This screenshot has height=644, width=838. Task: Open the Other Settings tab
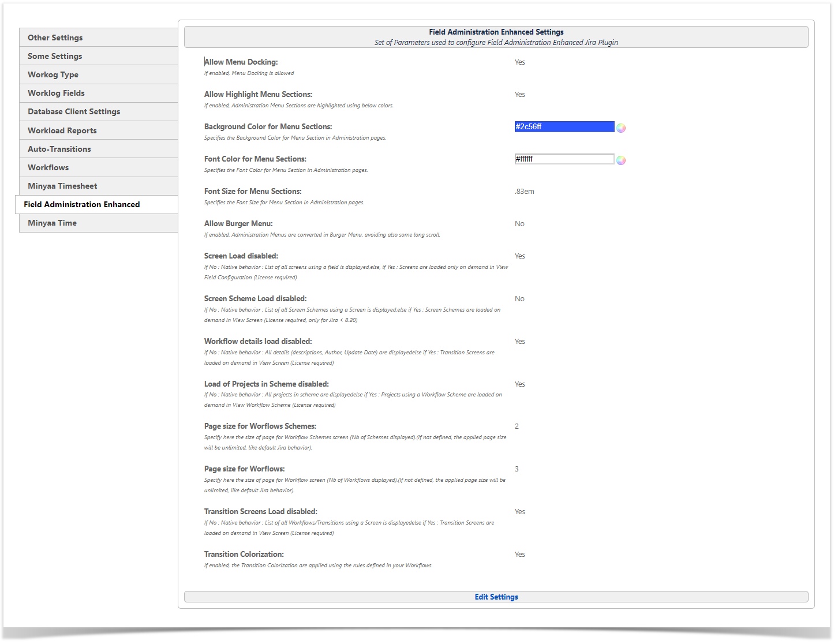point(55,38)
